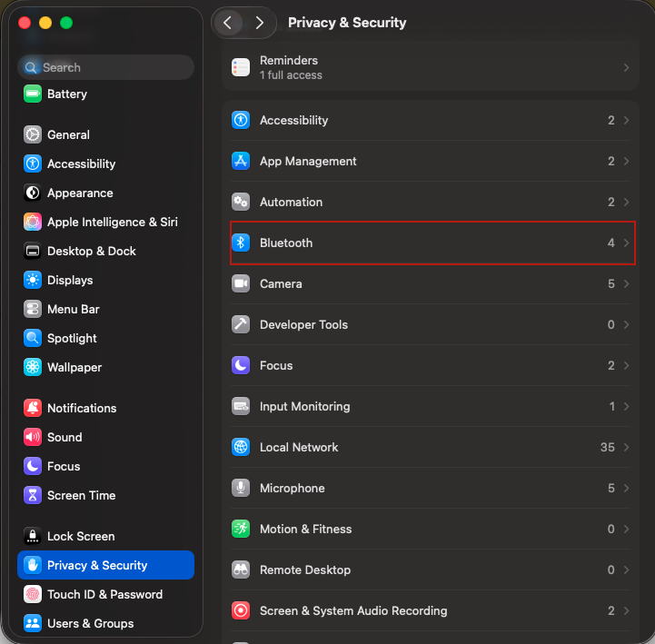
Task: Open Wallpaper settings in sidebar
Action: point(74,367)
